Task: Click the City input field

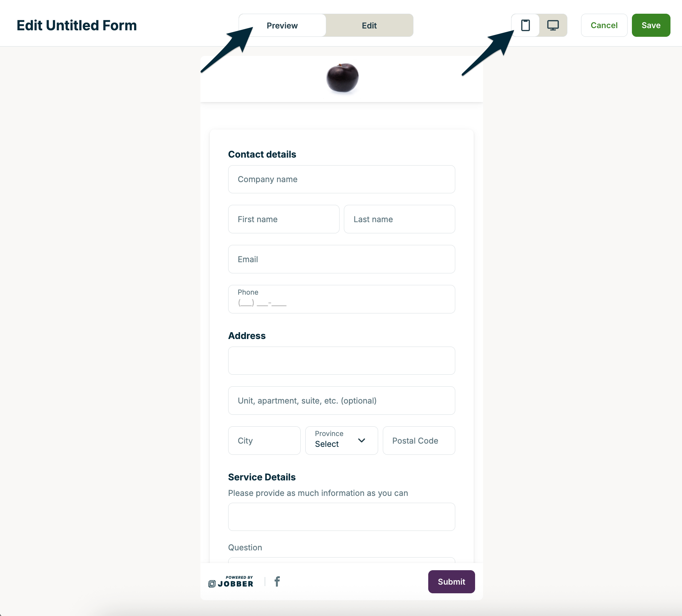Action: 264,441
